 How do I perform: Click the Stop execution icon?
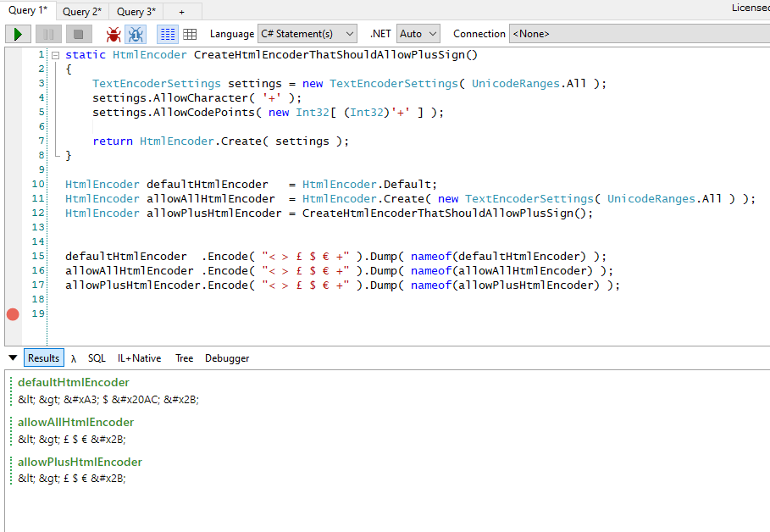pyautogui.click(x=76, y=34)
